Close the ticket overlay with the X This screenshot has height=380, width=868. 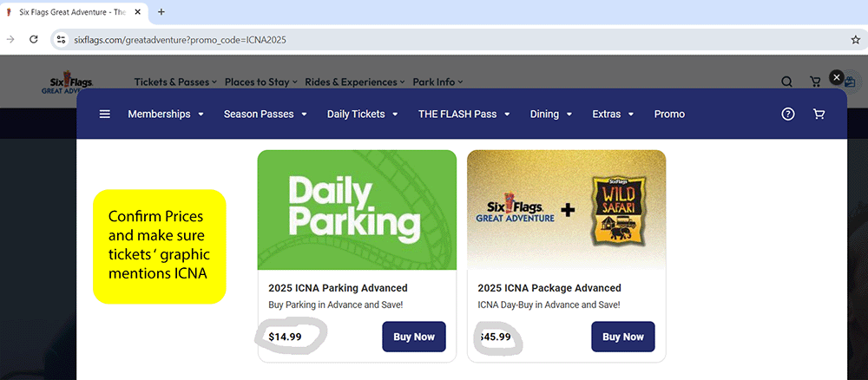point(836,77)
